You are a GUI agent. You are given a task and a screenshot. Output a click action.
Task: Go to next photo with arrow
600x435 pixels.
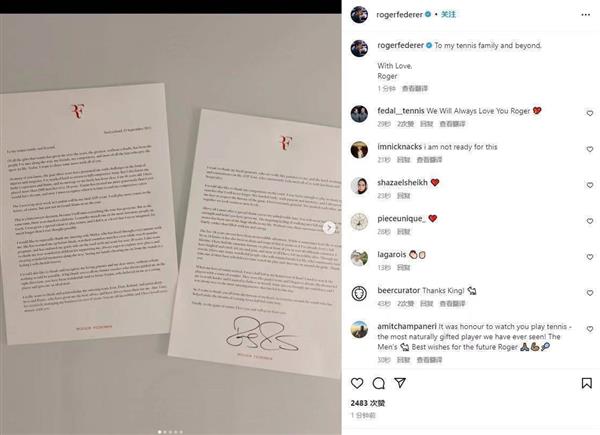click(x=329, y=228)
